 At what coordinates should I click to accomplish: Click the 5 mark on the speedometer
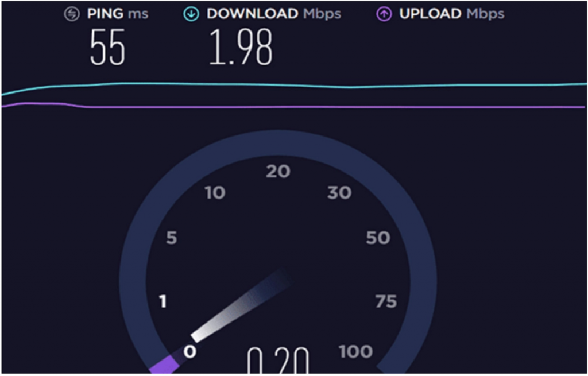(171, 238)
